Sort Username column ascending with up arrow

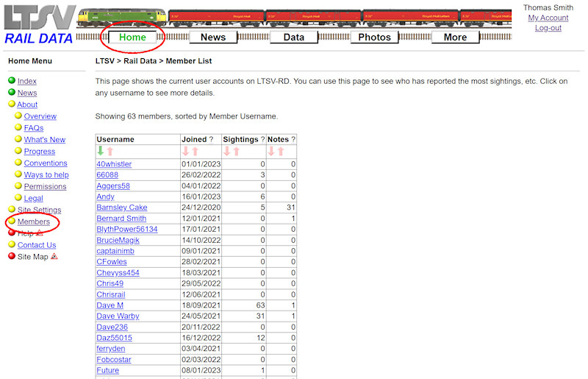coord(110,151)
